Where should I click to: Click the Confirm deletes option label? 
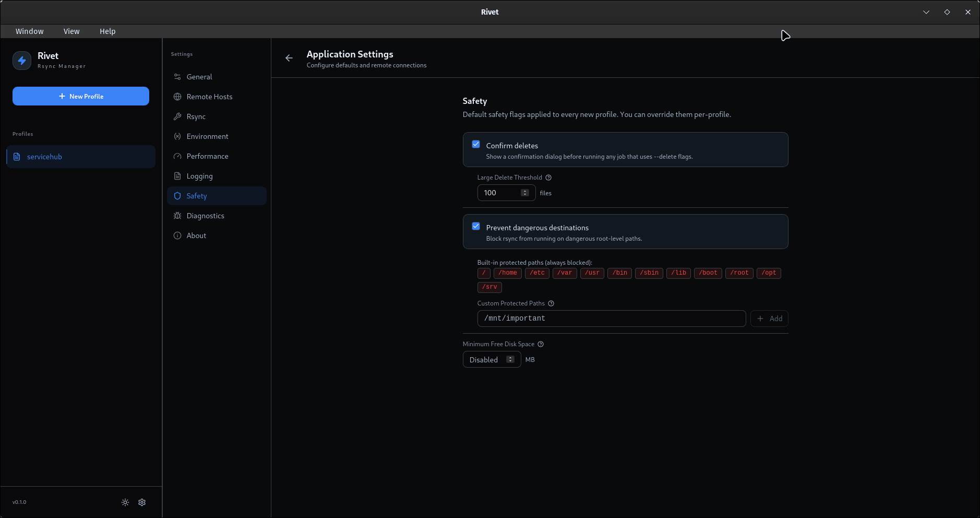point(512,146)
